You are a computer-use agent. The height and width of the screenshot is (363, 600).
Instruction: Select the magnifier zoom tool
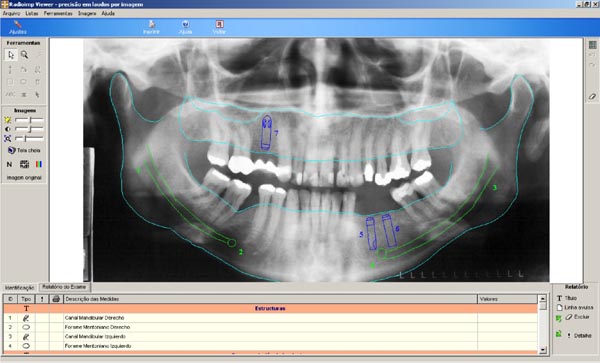24,55
